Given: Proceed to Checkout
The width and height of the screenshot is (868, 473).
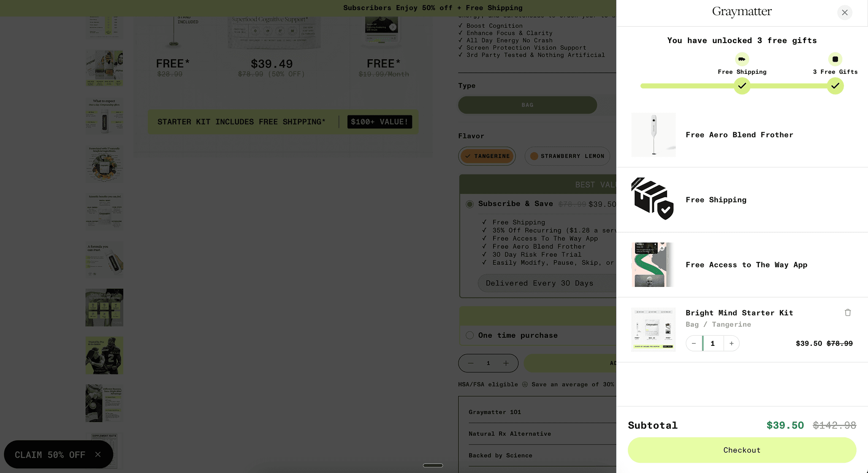Looking at the screenshot, I should pos(742,450).
